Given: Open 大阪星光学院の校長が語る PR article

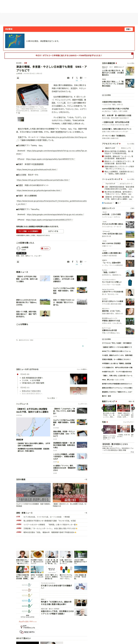Looking at the screenshot, I should 112,102.
